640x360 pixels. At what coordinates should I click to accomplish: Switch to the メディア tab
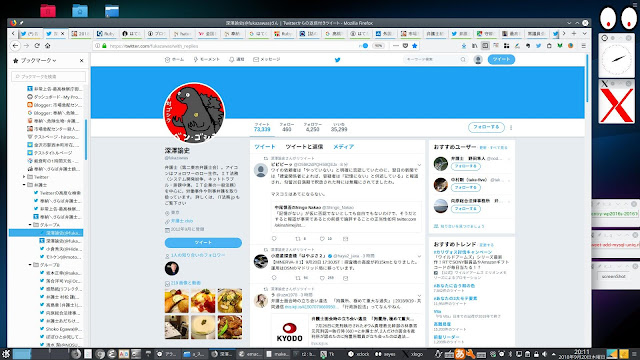(x=343, y=147)
